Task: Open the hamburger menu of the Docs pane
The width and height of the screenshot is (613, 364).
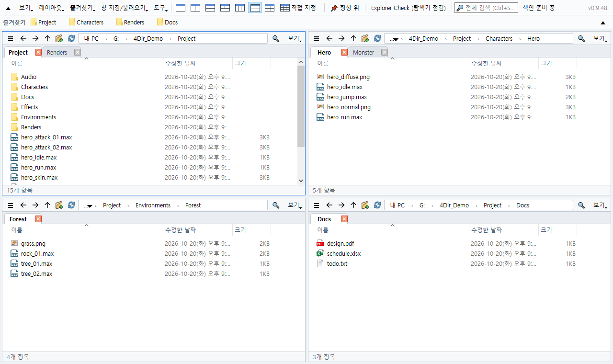Action: (317, 205)
